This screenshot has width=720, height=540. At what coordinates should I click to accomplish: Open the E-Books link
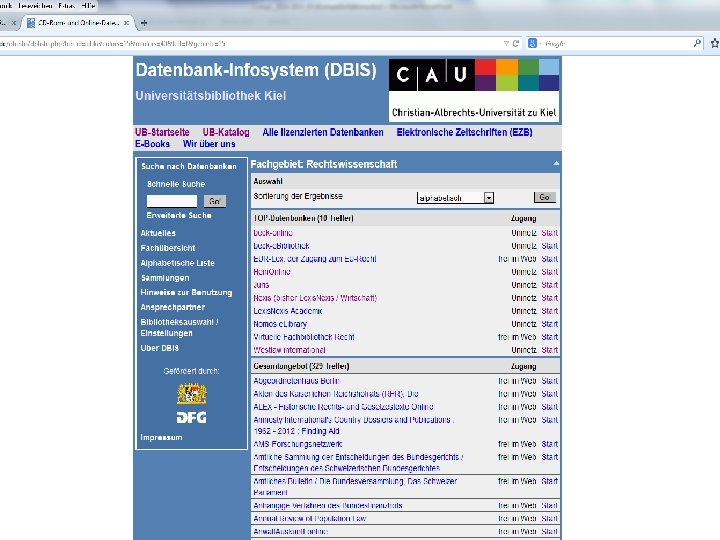pos(152,144)
